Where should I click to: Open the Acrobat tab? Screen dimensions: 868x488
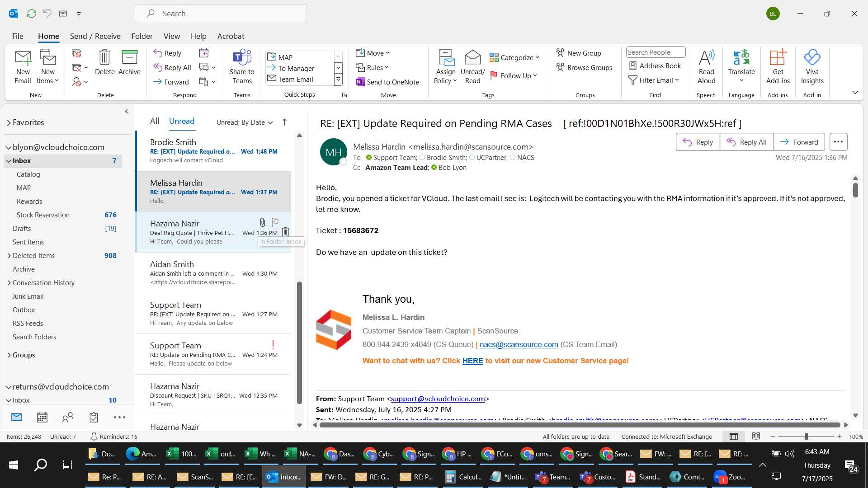pyautogui.click(x=231, y=36)
